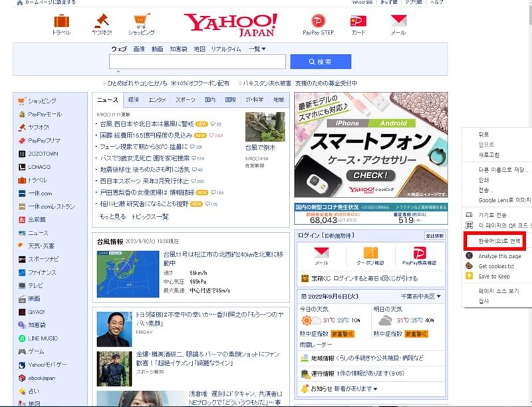Click 天気・災害 in the left sidebar
This screenshot has height=407, width=532.
pos(41,246)
